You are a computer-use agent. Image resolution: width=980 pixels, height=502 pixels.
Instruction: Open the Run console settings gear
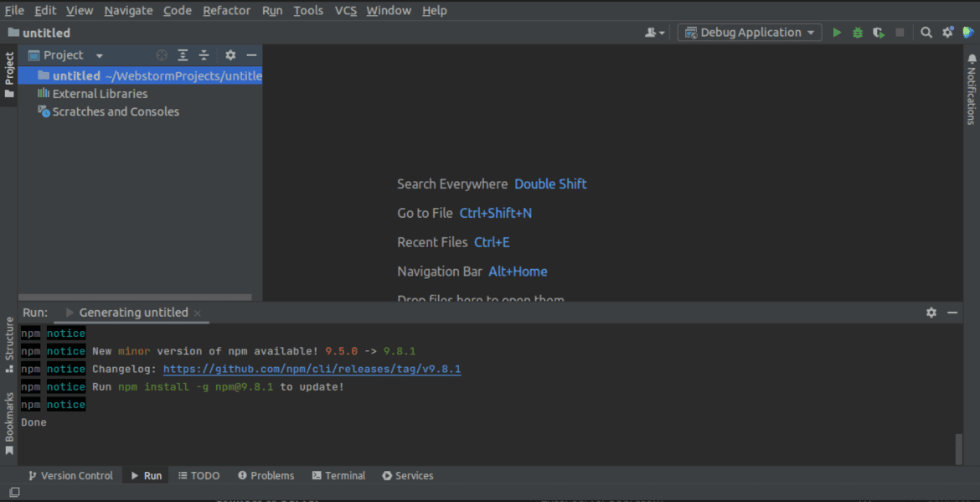coord(931,313)
